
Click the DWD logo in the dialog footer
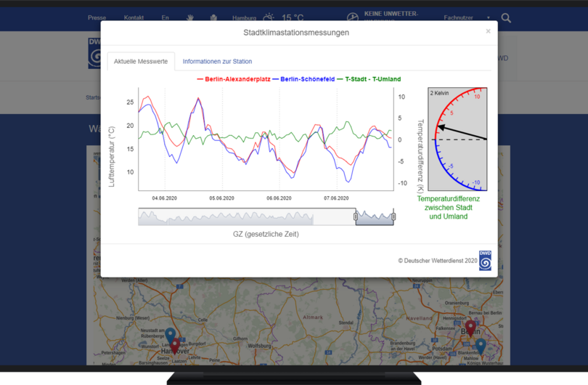(485, 260)
